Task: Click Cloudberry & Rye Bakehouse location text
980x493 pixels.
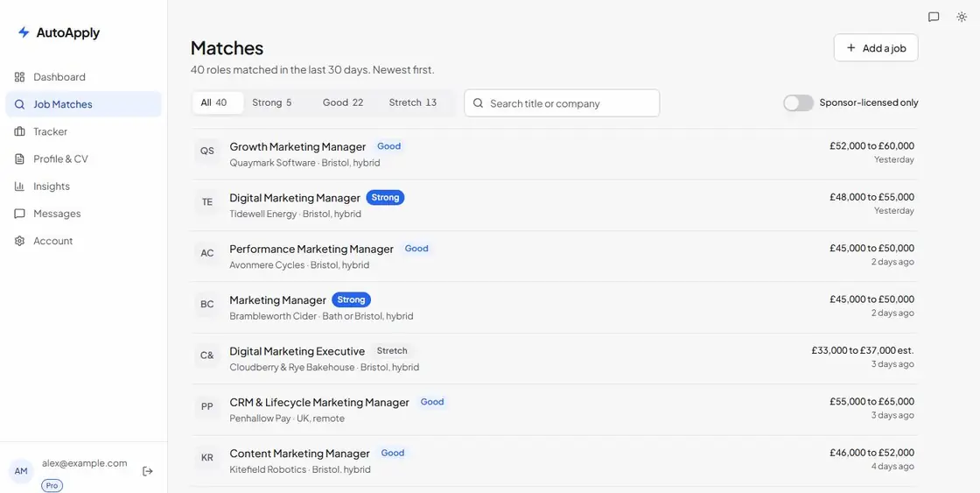Action: (x=324, y=367)
